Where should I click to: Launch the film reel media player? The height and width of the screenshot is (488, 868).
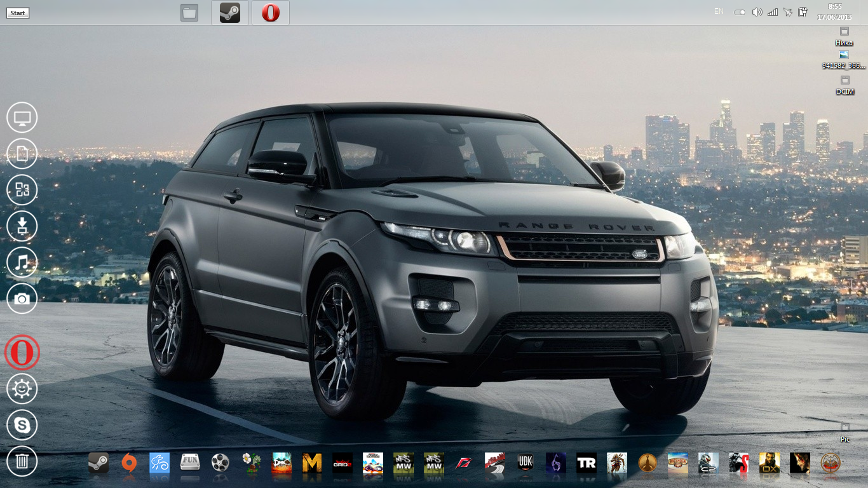[220, 463]
